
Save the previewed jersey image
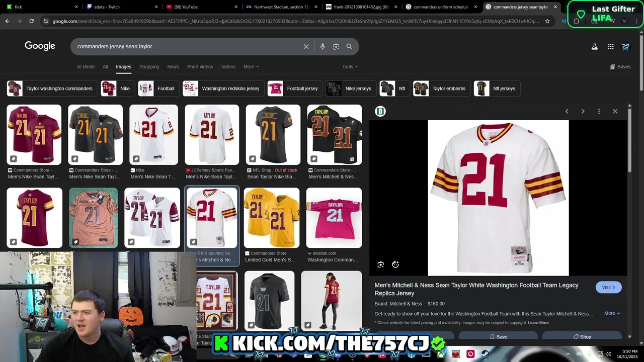tap(499, 337)
